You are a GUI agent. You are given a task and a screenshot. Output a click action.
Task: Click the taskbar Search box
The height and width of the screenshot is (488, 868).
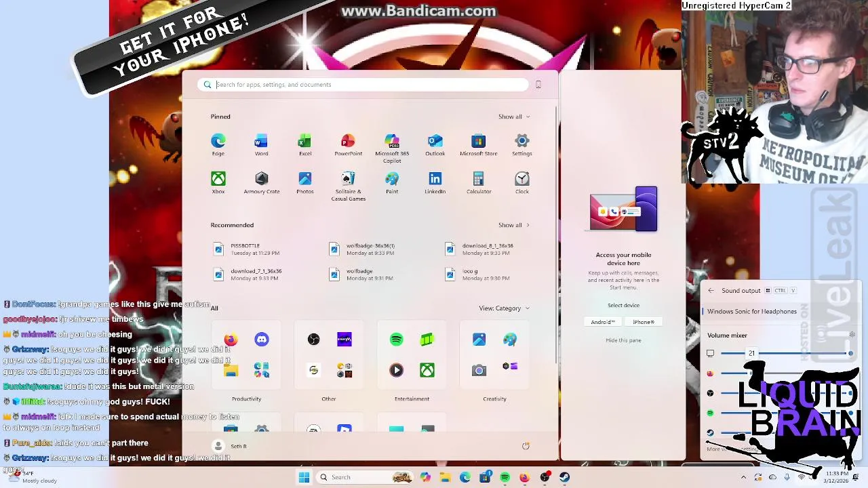[366, 477]
